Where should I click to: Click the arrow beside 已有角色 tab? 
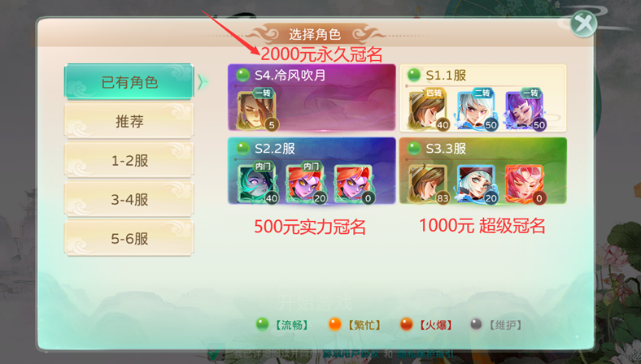[x=203, y=82]
